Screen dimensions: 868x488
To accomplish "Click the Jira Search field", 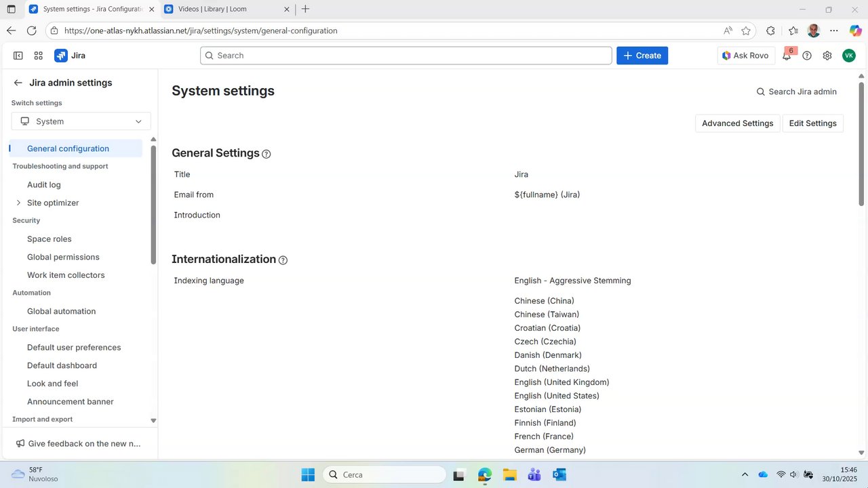I will coord(406,56).
